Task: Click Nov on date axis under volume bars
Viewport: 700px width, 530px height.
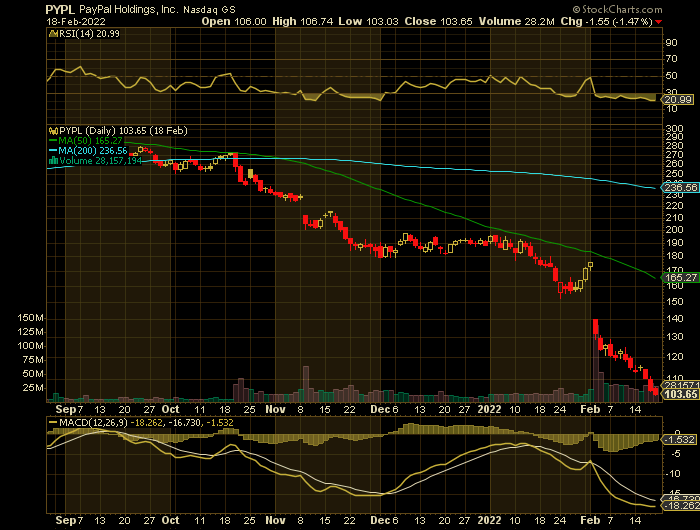Action: click(275, 409)
